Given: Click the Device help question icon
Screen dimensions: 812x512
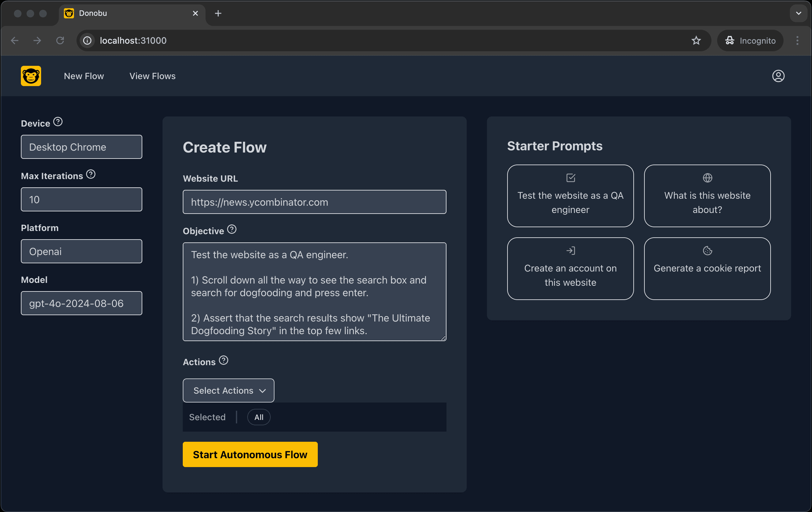Looking at the screenshot, I should click(58, 122).
